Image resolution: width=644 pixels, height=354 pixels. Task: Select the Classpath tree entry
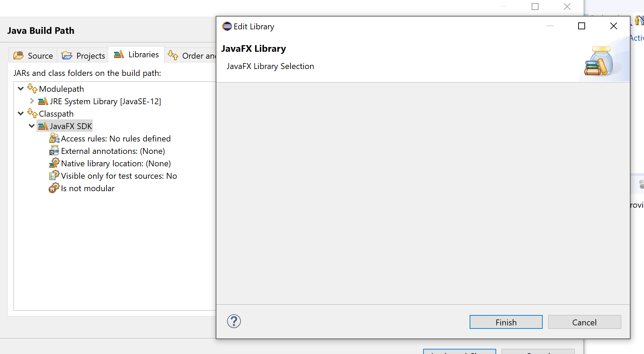(56, 114)
